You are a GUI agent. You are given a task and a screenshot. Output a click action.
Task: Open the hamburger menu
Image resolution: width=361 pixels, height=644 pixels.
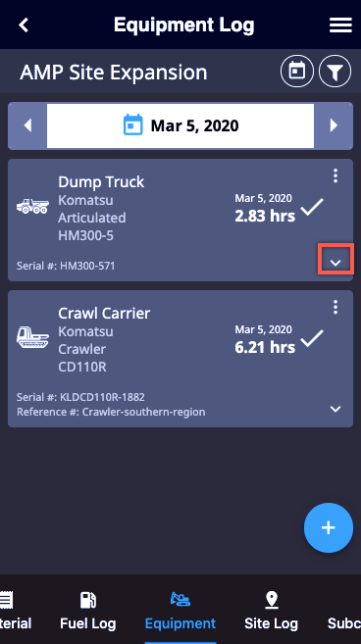click(x=340, y=25)
